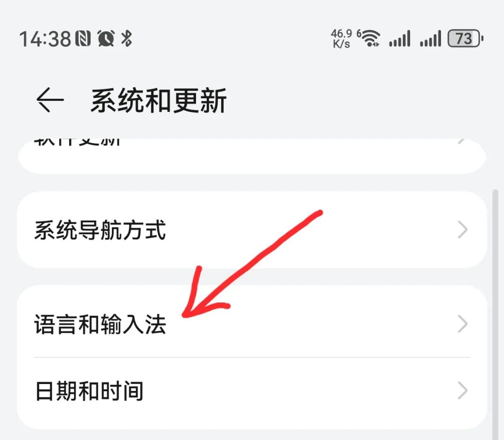This screenshot has height=440, width=504.
Task: Tap the 46.9 K/s network speed indicator
Action: [341, 39]
